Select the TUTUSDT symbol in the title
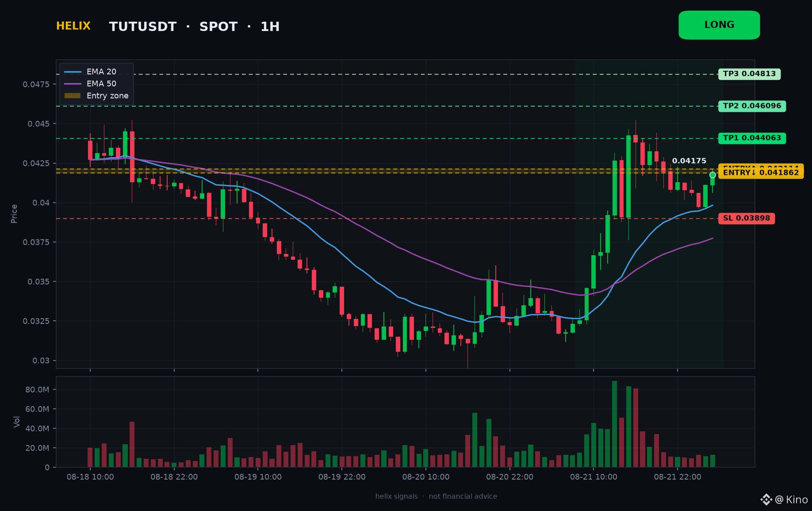The width and height of the screenshot is (812, 511). coord(143,27)
